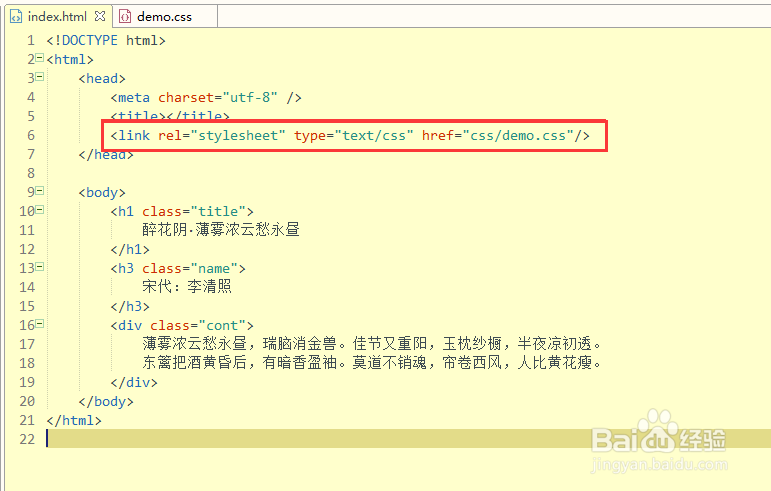
Task: Collapse the html tag on line 2
Action: point(40,58)
